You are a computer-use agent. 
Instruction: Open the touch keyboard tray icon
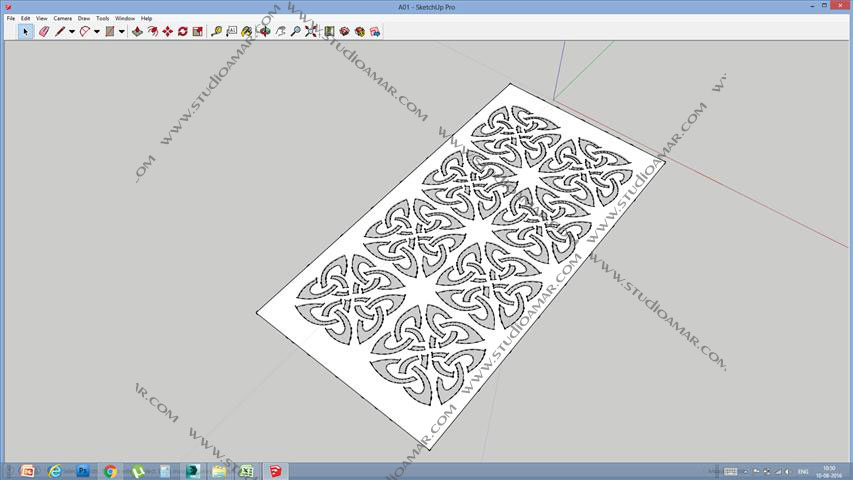731,472
